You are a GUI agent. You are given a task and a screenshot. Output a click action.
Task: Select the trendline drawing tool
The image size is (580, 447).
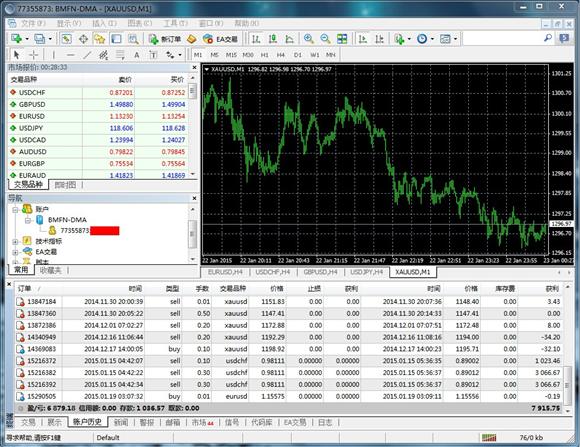point(87,55)
